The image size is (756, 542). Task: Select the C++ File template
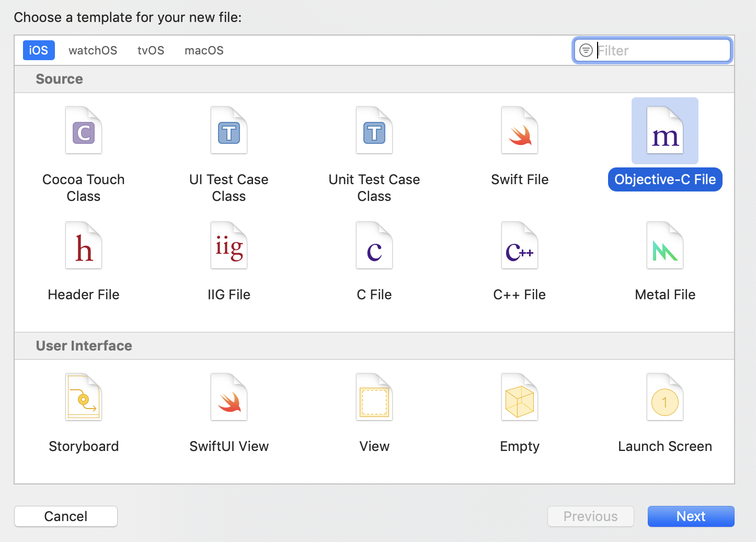(x=520, y=246)
